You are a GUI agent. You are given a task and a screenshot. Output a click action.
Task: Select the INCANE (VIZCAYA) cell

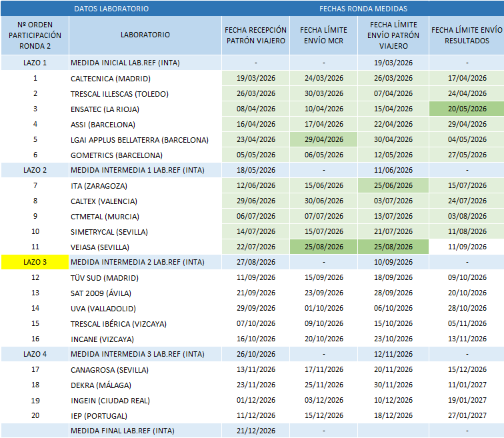tap(145, 339)
